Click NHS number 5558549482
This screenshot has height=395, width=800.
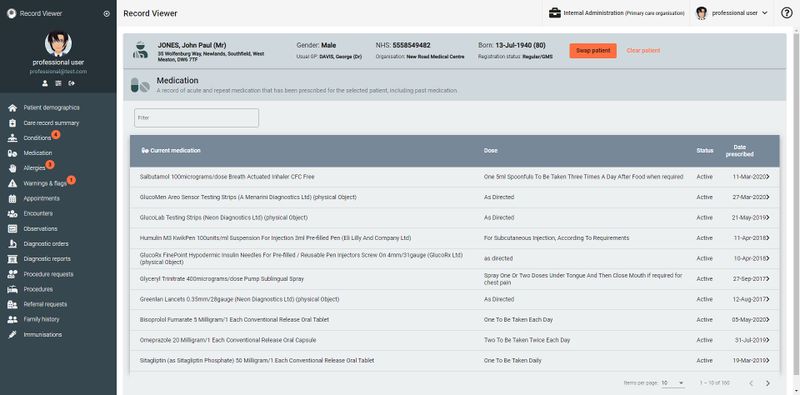[x=411, y=45]
